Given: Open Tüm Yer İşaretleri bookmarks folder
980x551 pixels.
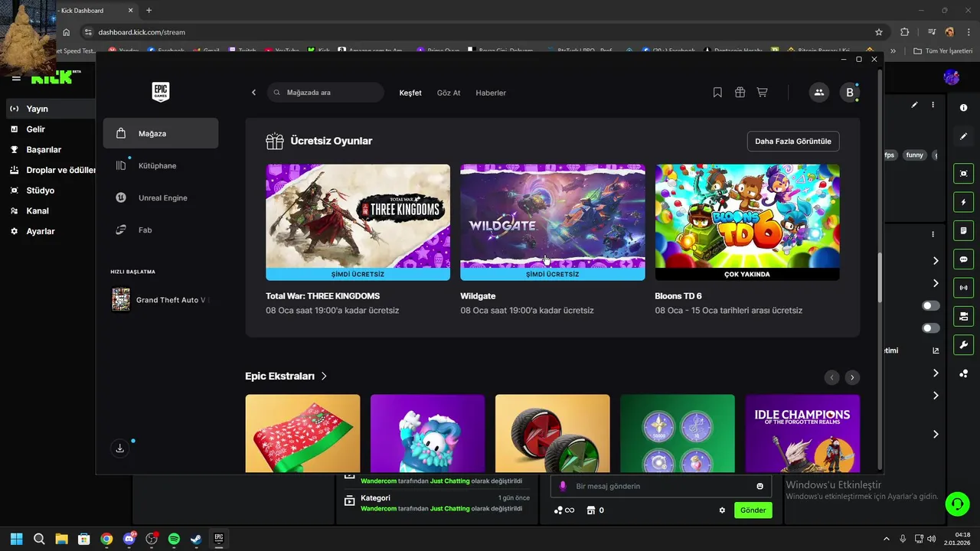Looking at the screenshot, I should [942, 51].
